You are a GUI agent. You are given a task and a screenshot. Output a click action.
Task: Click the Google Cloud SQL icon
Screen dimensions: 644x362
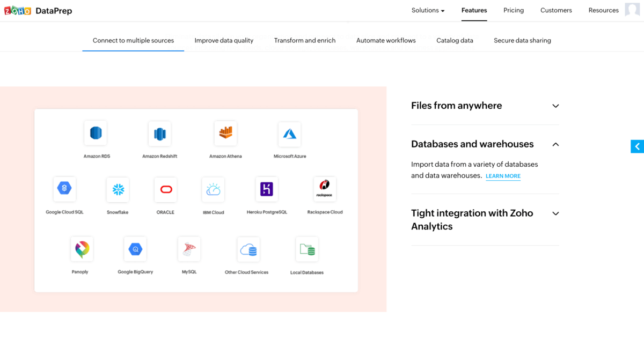click(64, 188)
